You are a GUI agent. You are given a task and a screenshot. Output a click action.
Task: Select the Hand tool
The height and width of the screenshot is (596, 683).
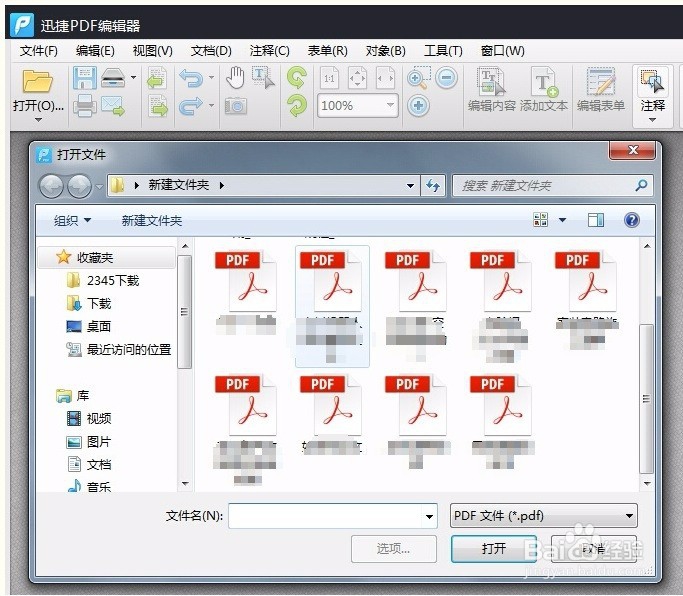235,78
